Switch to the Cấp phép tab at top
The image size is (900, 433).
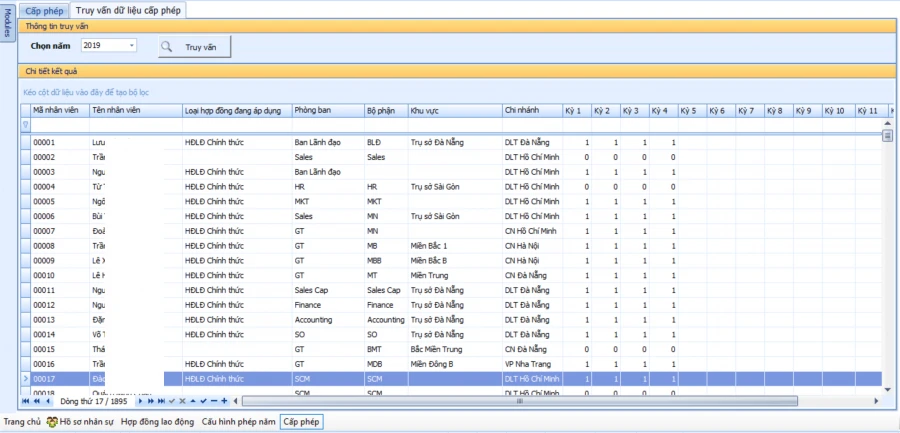45,11
